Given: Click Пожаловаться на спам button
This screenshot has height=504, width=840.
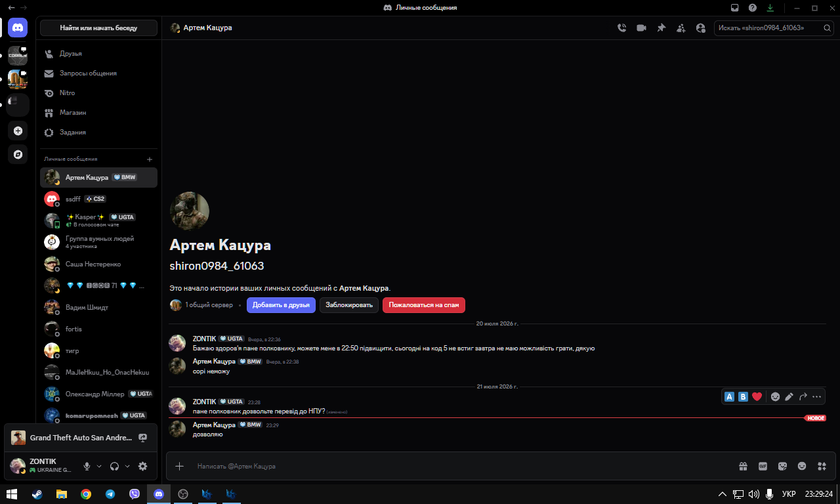Looking at the screenshot, I should [x=424, y=305].
